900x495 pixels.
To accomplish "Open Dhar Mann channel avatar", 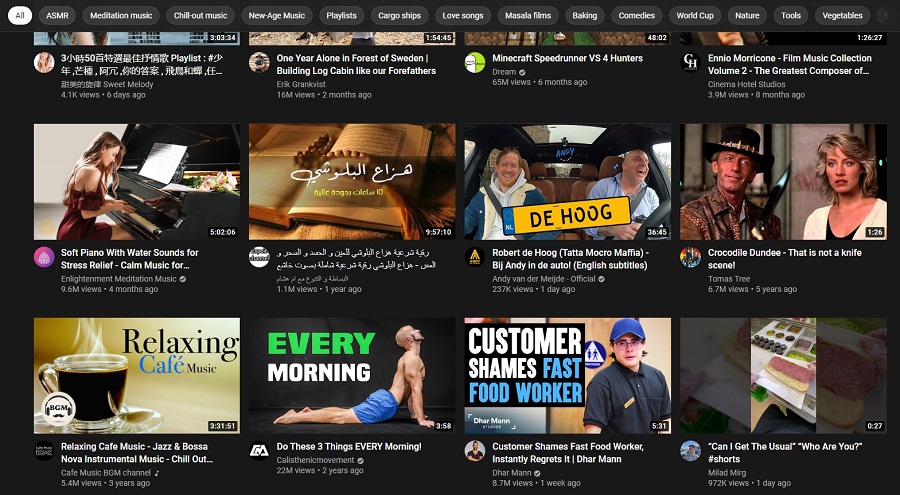I will 475,451.
